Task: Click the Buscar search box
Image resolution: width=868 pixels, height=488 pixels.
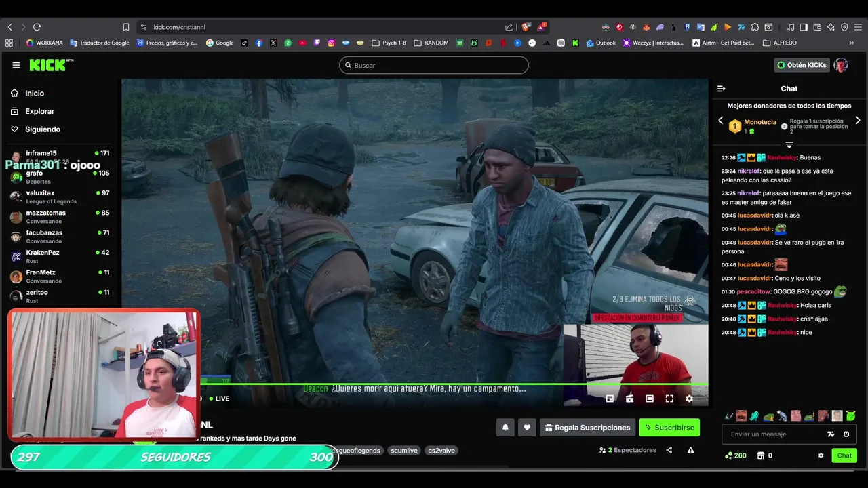Action: 434,65
